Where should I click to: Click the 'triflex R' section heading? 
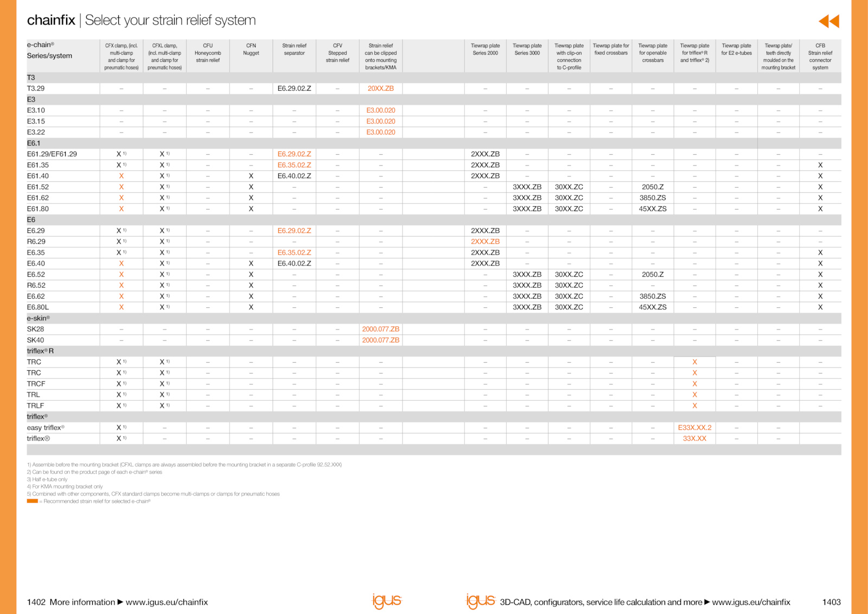click(40, 351)
